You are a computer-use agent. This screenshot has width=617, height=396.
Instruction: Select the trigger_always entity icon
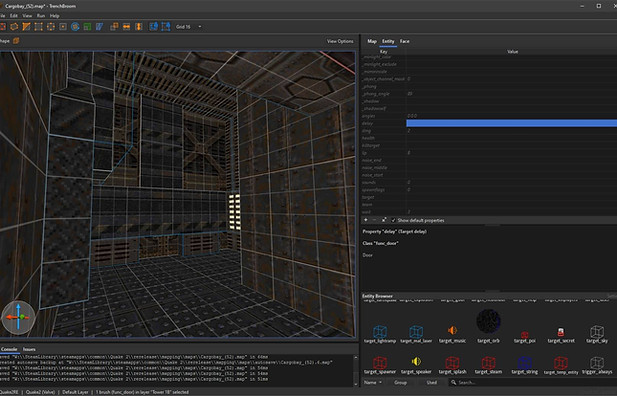pos(597,363)
